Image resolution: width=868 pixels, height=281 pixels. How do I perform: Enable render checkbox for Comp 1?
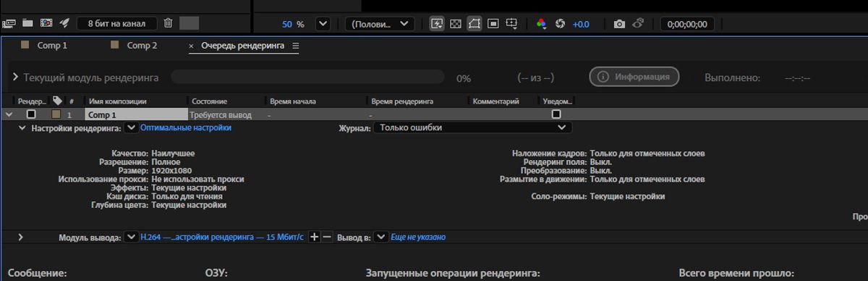click(31, 114)
